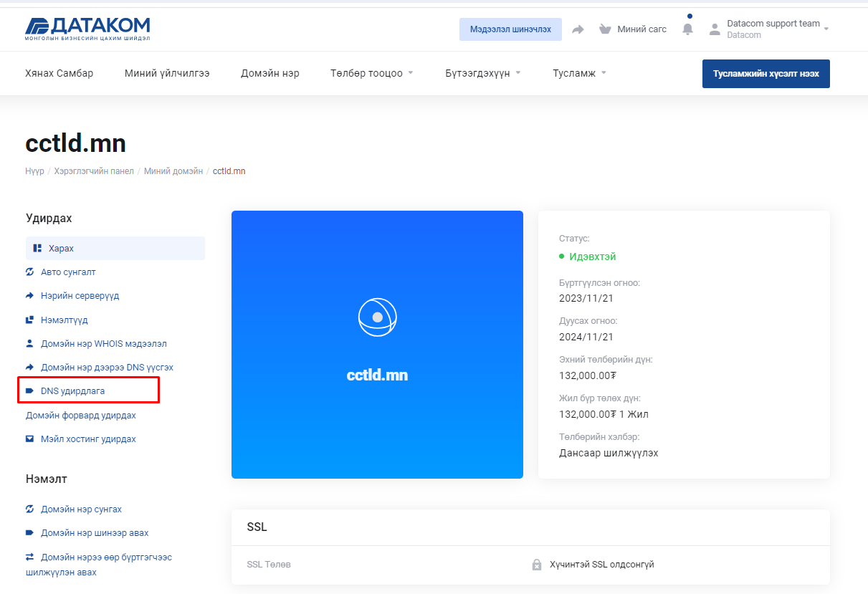Click the Нүүр breadcrumb link
The image size is (868, 594).
34,171
